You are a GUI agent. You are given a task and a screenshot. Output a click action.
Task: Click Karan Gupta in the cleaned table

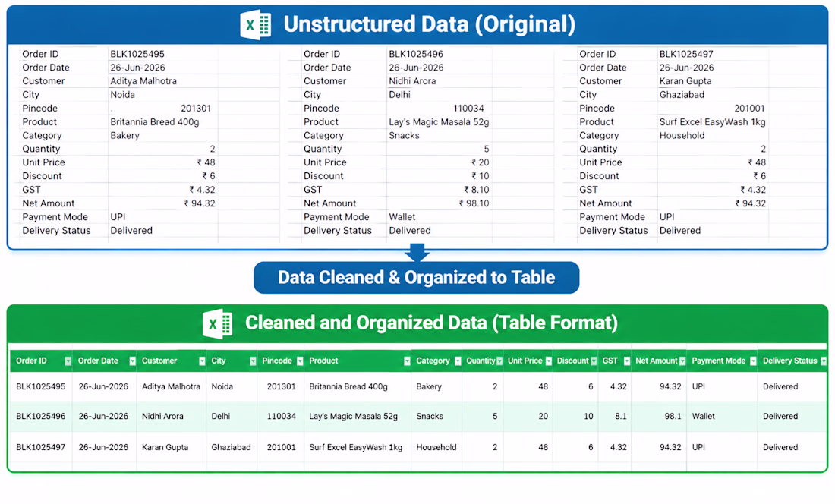(x=165, y=448)
